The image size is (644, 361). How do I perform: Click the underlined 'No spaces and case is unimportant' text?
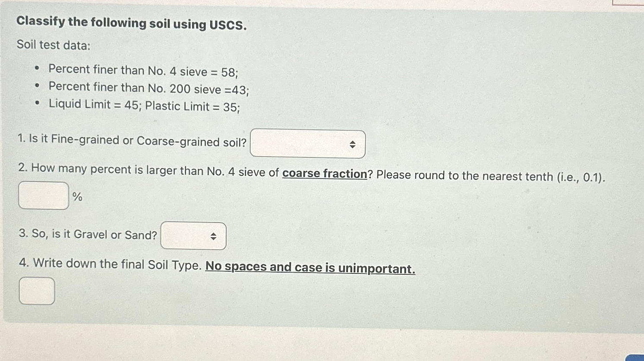click(310, 267)
